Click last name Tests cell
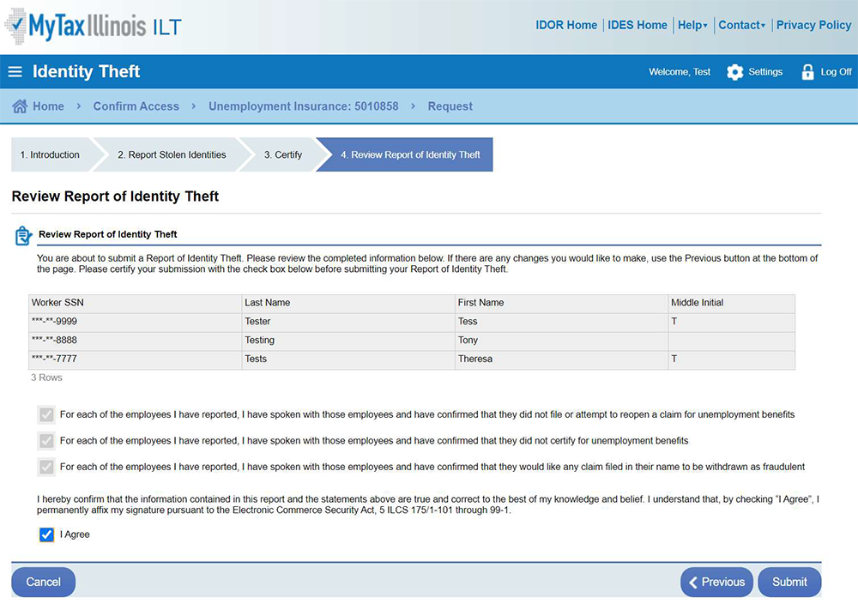858x616 pixels. pyautogui.click(x=348, y=359)
